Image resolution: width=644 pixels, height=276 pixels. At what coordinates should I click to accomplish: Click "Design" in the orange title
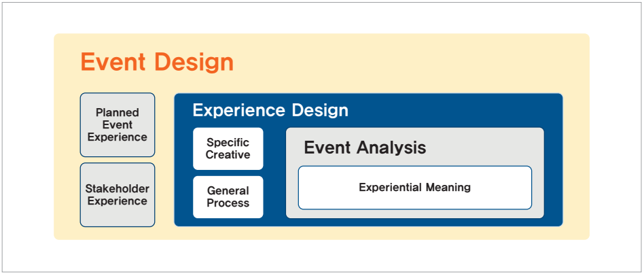pyautogui.click(x=194, y=62)
